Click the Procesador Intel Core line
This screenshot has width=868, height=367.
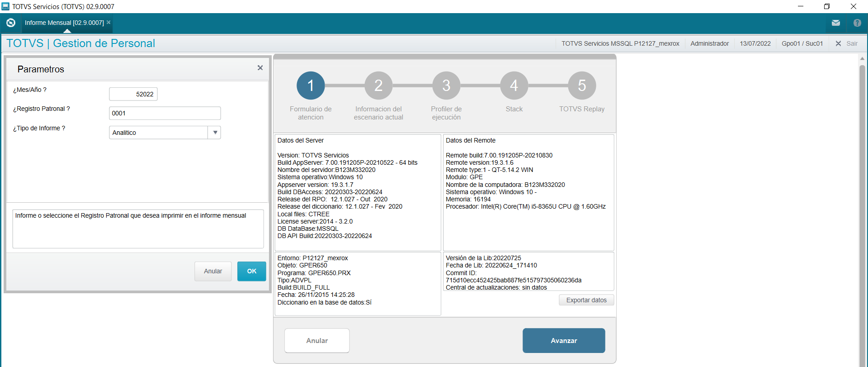[x=526, y=206]
